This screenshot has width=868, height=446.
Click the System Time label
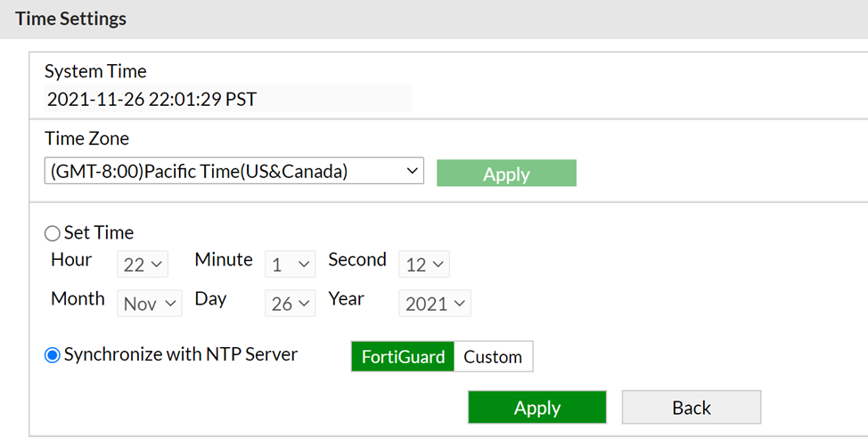pos(95,71)
